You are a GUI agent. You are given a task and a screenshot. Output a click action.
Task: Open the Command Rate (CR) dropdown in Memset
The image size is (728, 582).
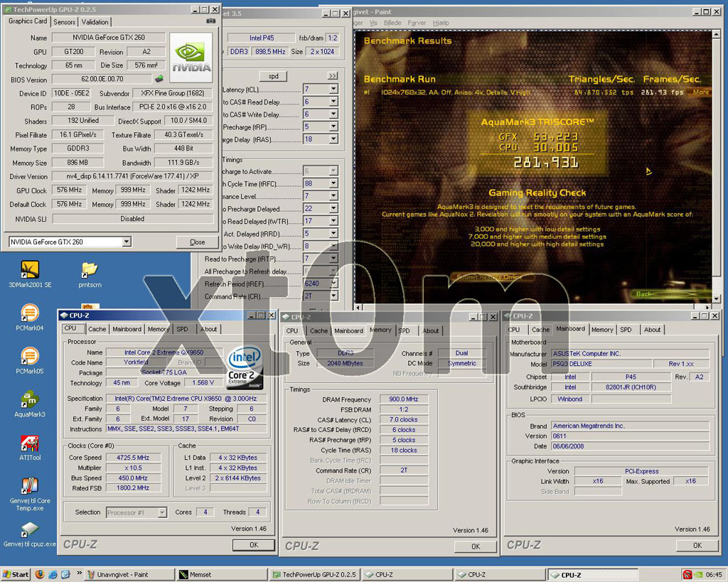click(333, 296)
